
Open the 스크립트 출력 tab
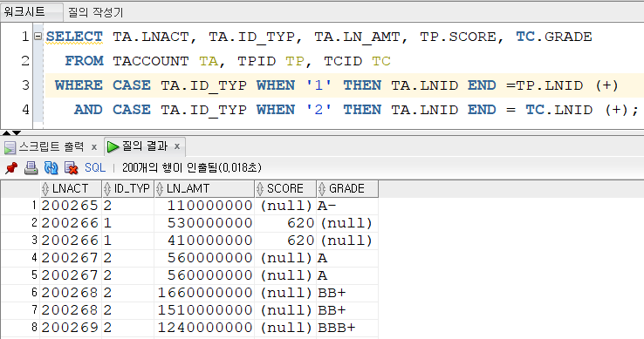point(51,146)
